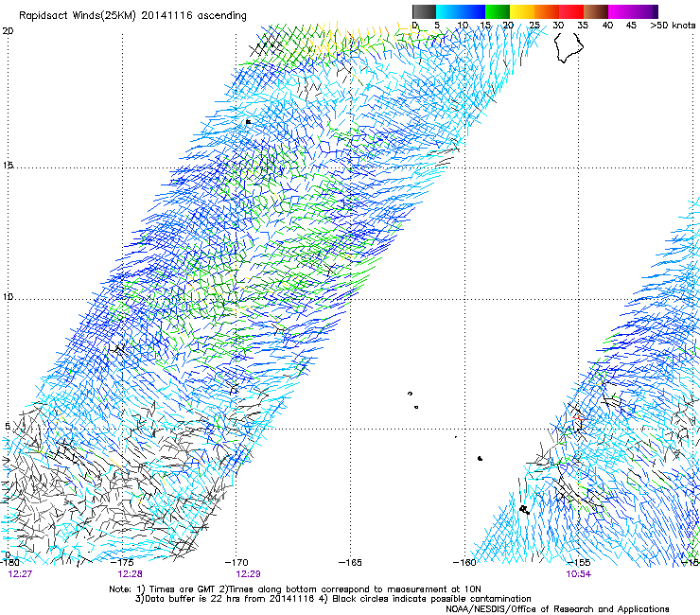The width and height of the screenshot is (700, 615).
Task: Click the longitude label '-175'
Action: [122, 562]
